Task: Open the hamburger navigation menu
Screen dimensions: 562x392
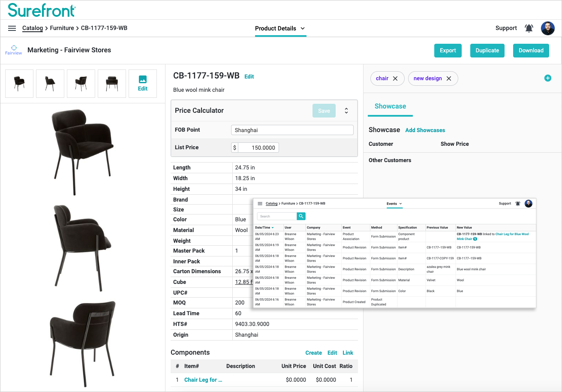Action: tap(12, 28)
